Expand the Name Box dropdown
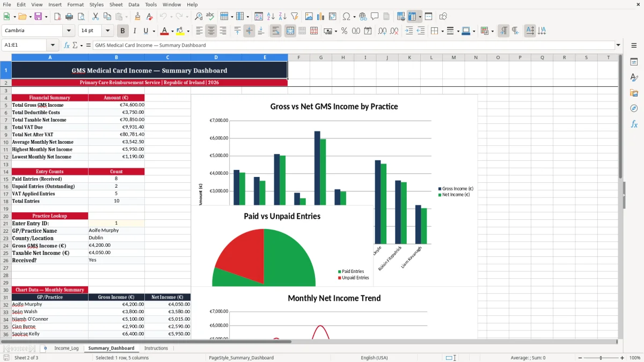Viewport: 644px width, 362px height. (x=53, y=45)
